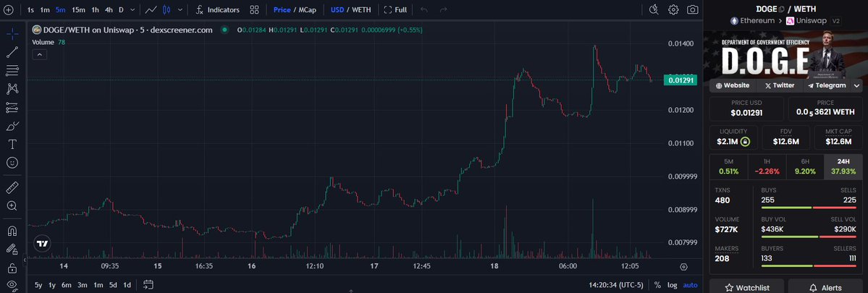Open the go to date calendar

tap(148, 285)
